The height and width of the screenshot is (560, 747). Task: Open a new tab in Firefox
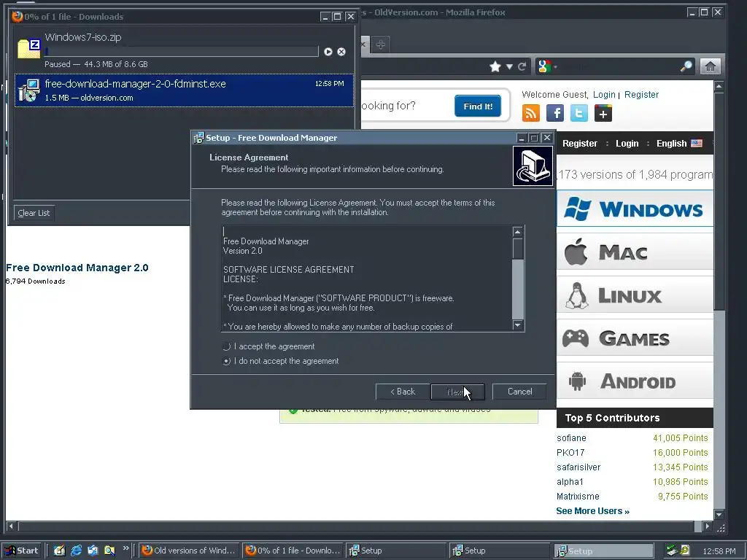380,44
